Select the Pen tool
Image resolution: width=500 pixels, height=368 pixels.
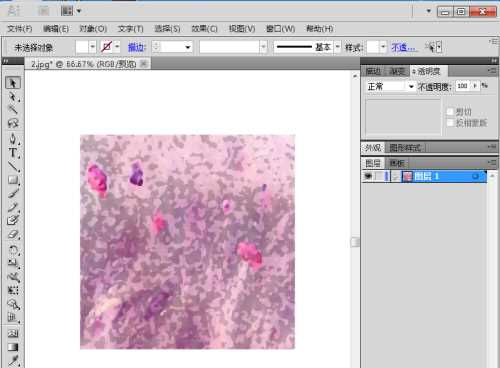pos(13,138)
